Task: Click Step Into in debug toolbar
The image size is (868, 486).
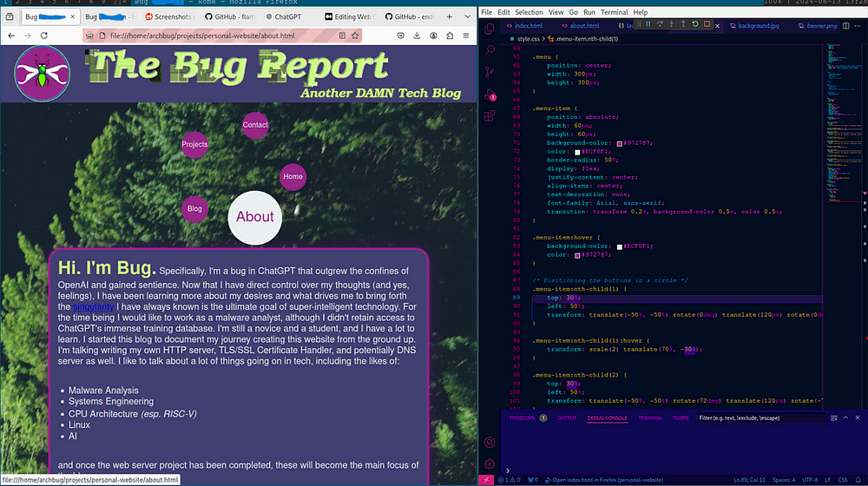Action: (672, 24)
